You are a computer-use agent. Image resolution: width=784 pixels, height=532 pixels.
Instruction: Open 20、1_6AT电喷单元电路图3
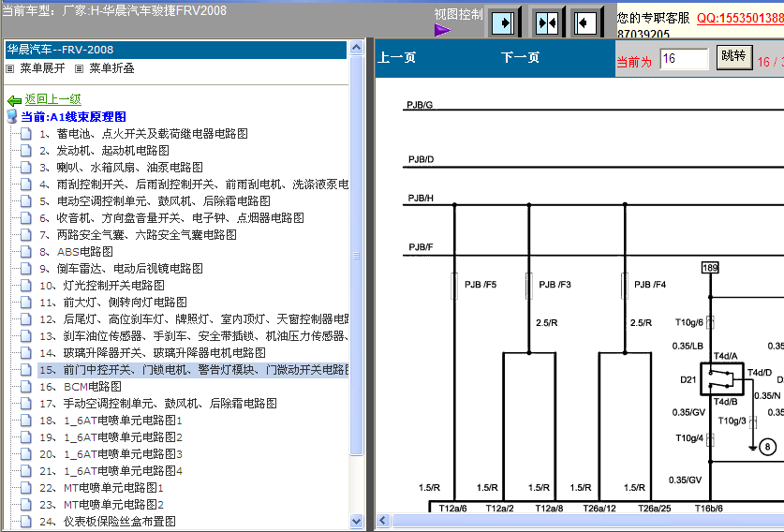coord(111,454)
